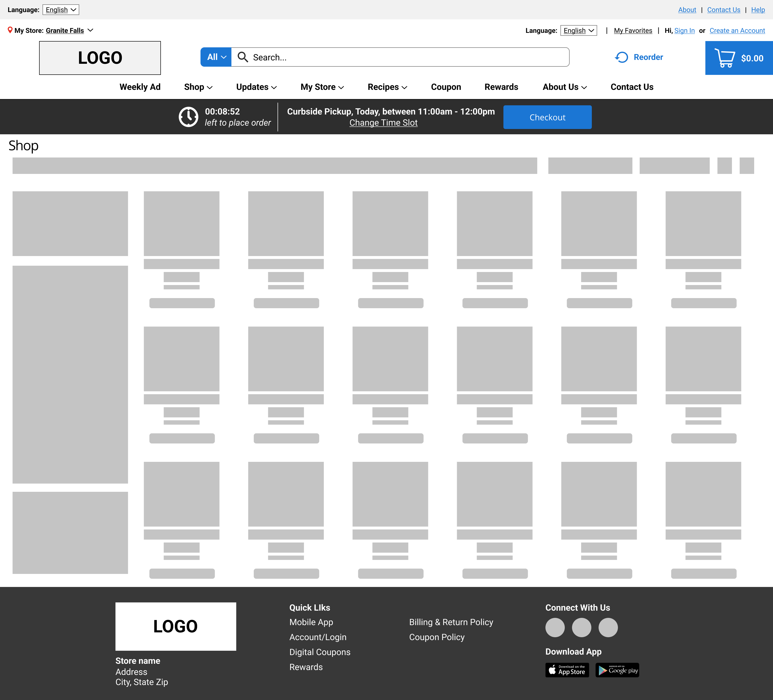Click the countdown clock icon

(x=188, y=117)
